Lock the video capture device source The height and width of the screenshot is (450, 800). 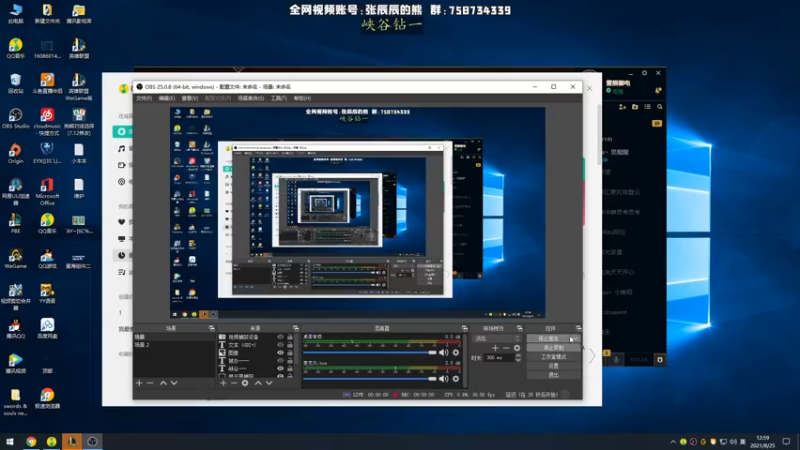[290, 337]
